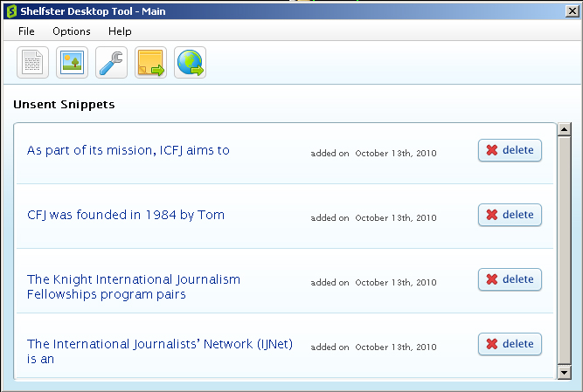Image resolution: width=583 pixels, height=392 pixels.
Task: Click the added-on date of the ICFJ mission snippet
Action: (374, 154)
